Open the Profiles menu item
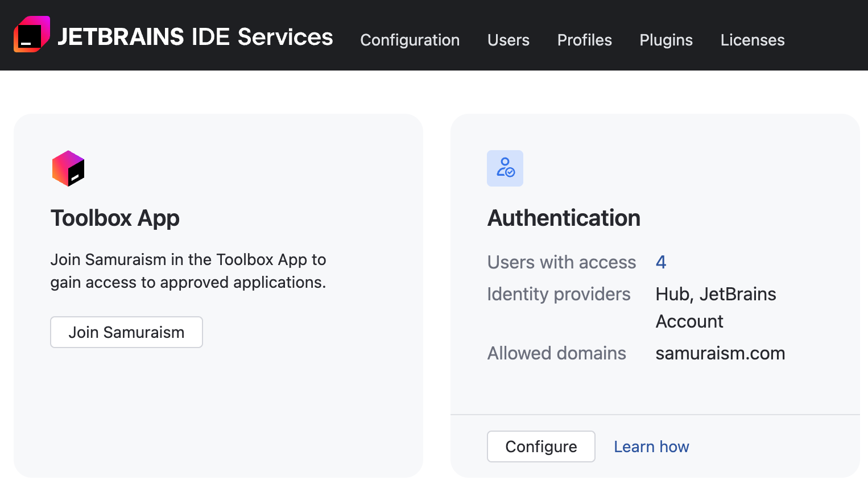The image size is (868, 488). point(585,40)
